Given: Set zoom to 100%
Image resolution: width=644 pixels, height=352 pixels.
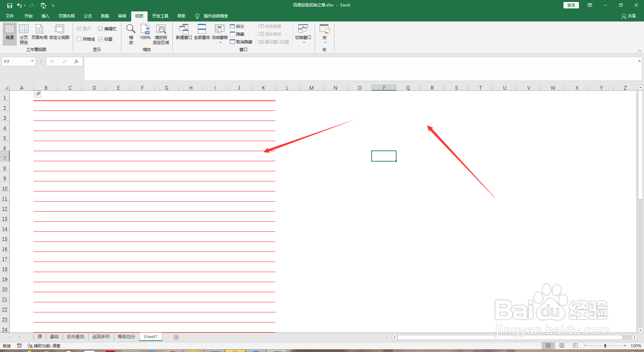Looking at the screenshot, I should (145, 32).
